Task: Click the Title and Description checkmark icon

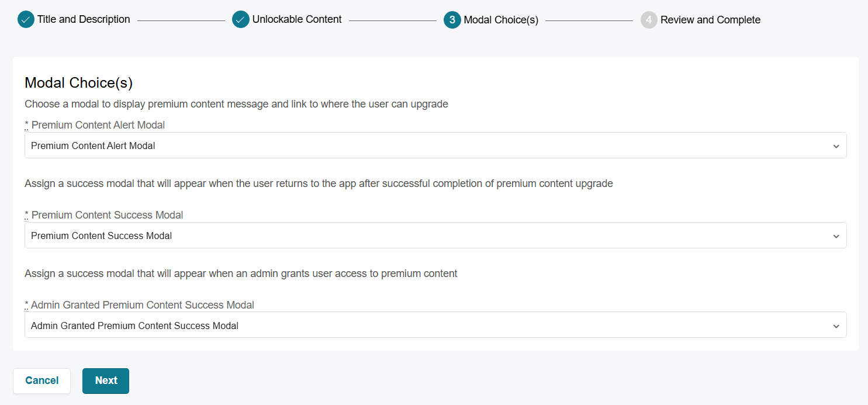Action: [x=26, y=20]
